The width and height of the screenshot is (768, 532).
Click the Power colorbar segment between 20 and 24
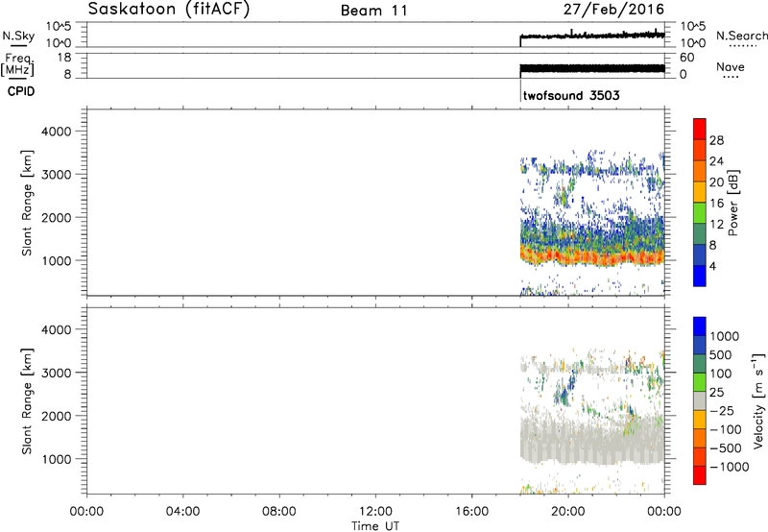coord(700,171)
